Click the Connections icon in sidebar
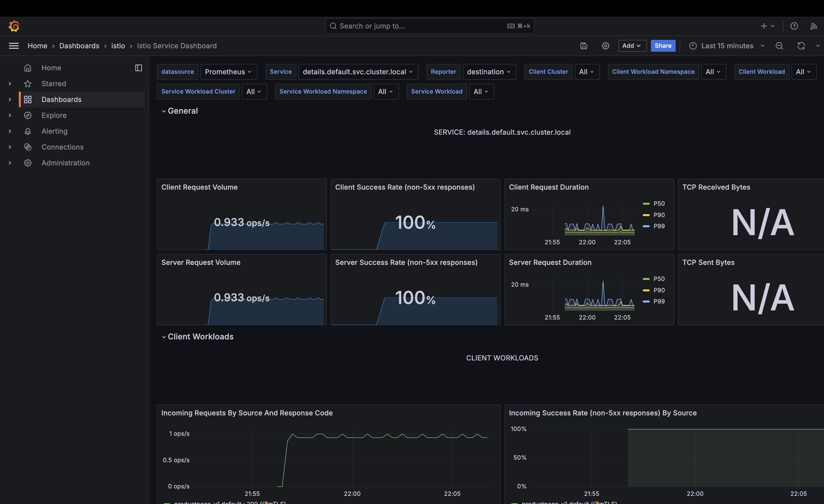This screenshot has width=824, height=504. click(28, 147)
